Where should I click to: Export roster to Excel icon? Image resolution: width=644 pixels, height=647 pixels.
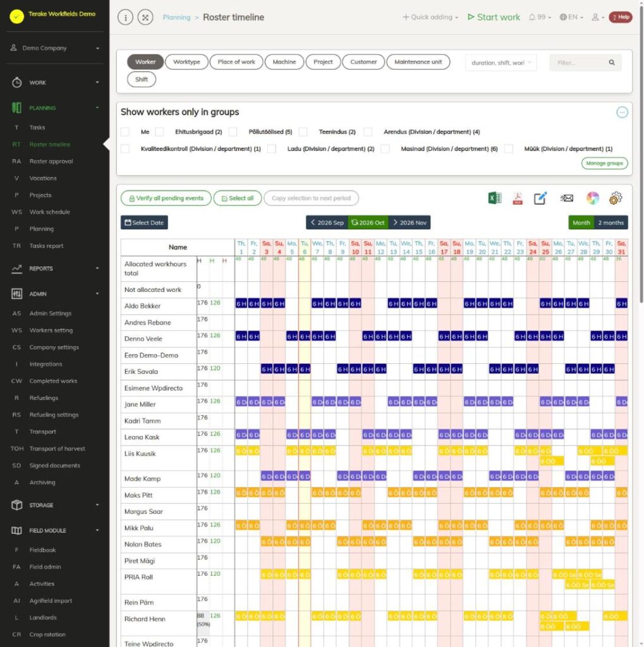[495, 198]
